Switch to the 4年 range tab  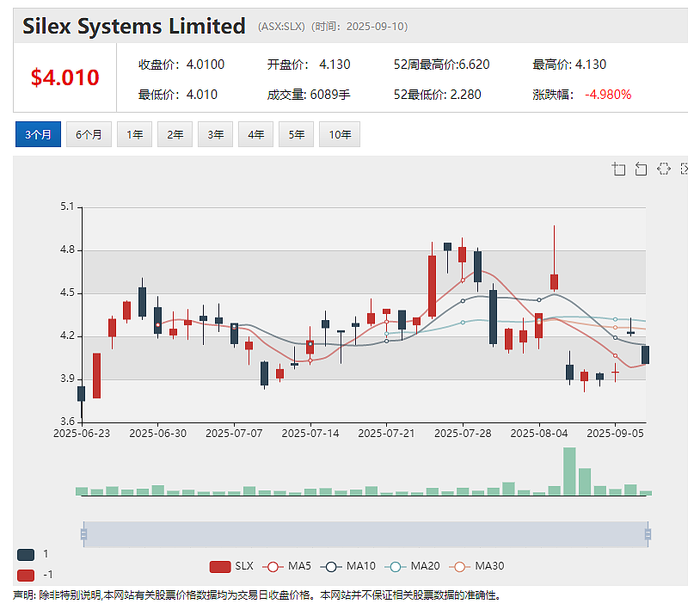pos(255,134)
